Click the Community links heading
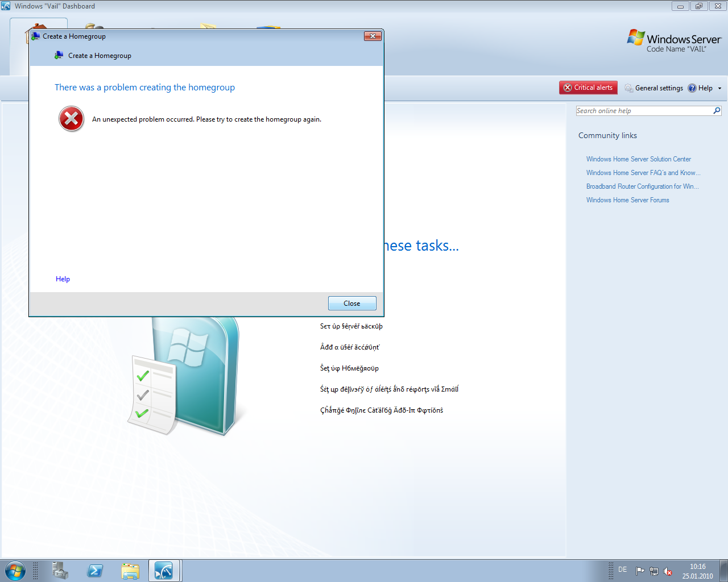The width and height of the screenshot is (728, 582). click(x=607, y=135)
